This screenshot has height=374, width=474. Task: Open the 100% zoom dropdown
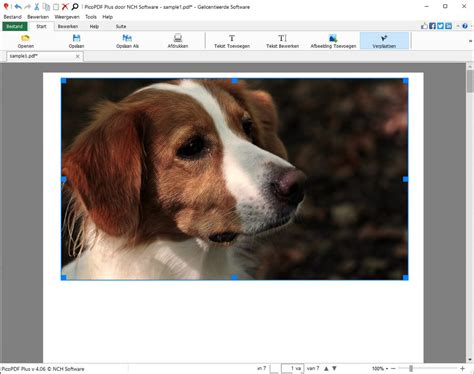(x=380, y=368)
